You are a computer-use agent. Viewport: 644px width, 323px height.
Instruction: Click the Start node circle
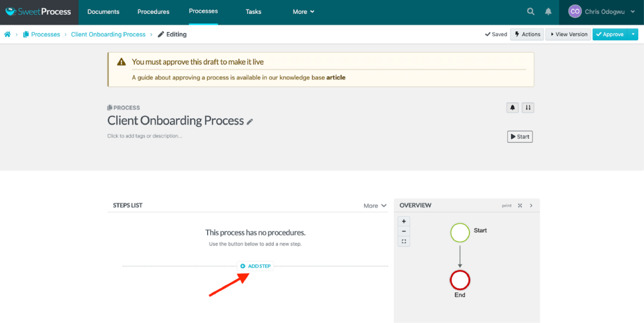460,233
